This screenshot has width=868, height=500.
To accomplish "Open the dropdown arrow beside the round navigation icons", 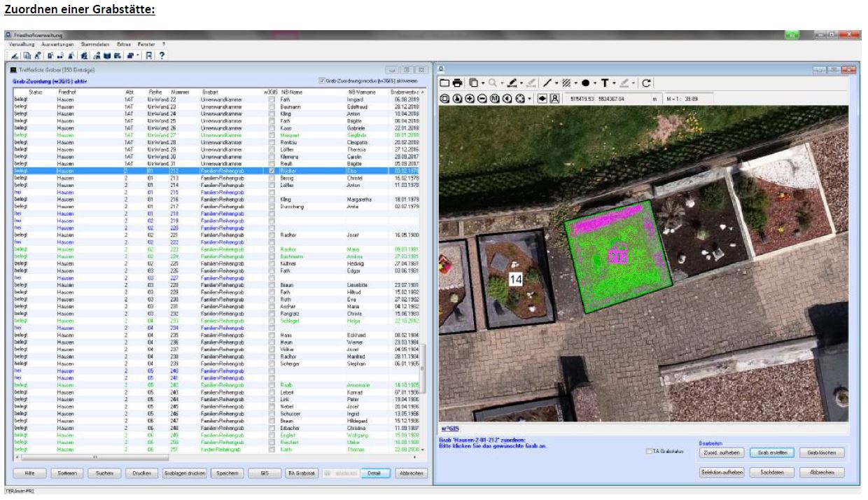I will click(x=530, y=99).
